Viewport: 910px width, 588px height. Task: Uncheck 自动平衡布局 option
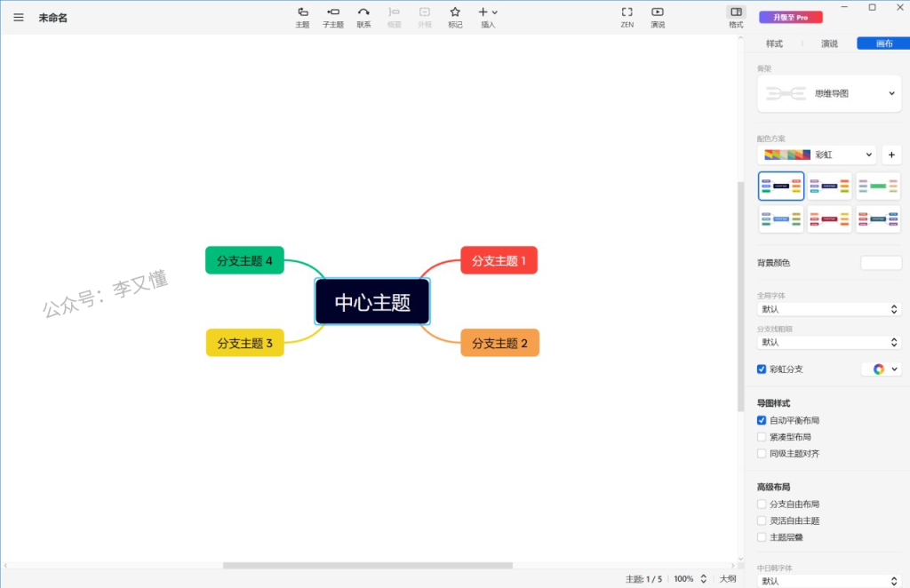[762, 420]
